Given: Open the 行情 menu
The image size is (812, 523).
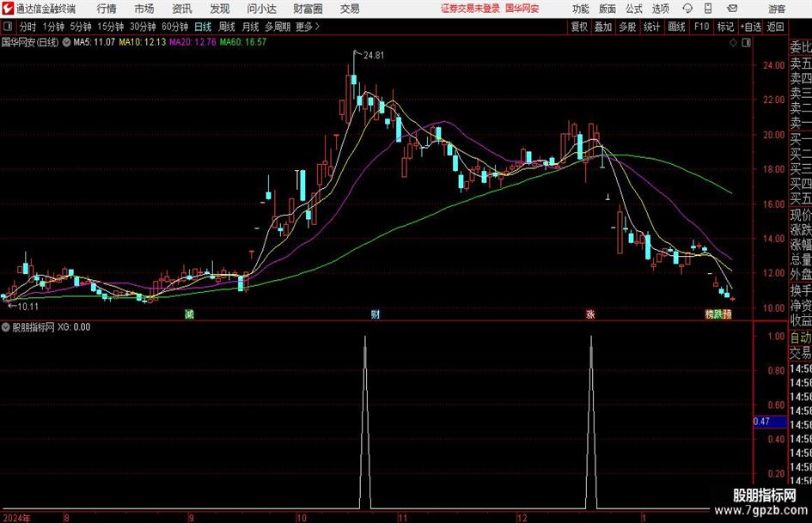Looking at the screenshot, I should [x=107, y=9].
